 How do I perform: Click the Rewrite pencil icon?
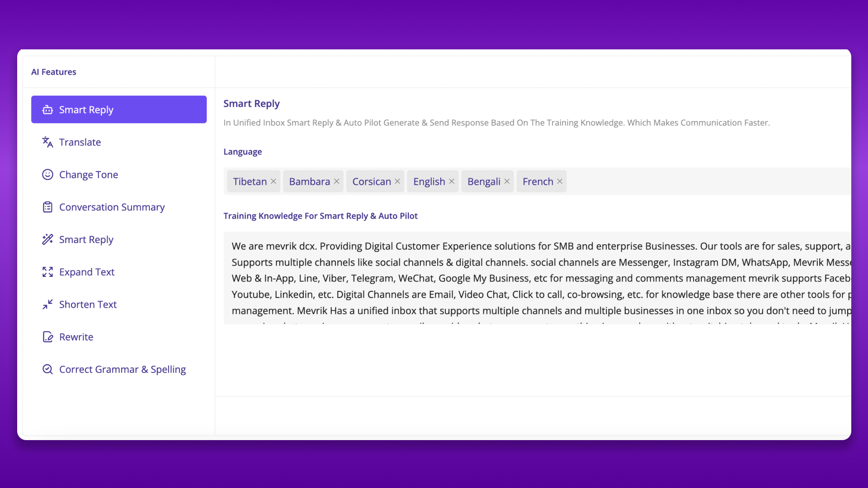click(47, 337)
